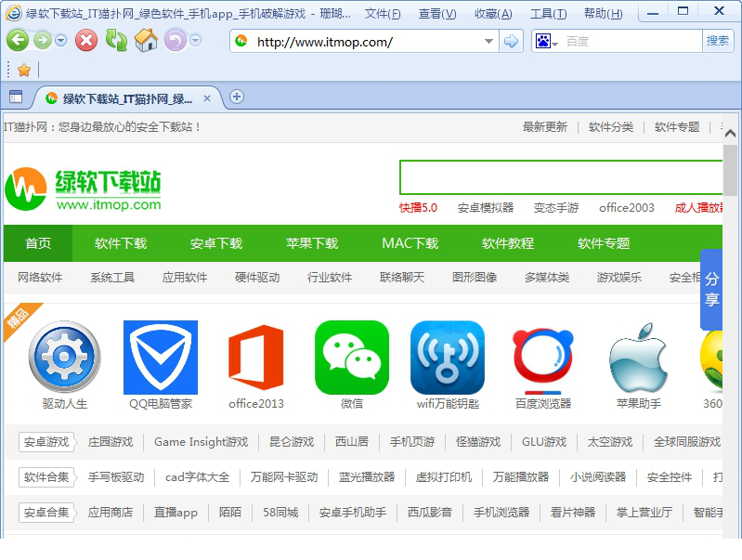Open the back/forward history dropdown

pos(60,41)
